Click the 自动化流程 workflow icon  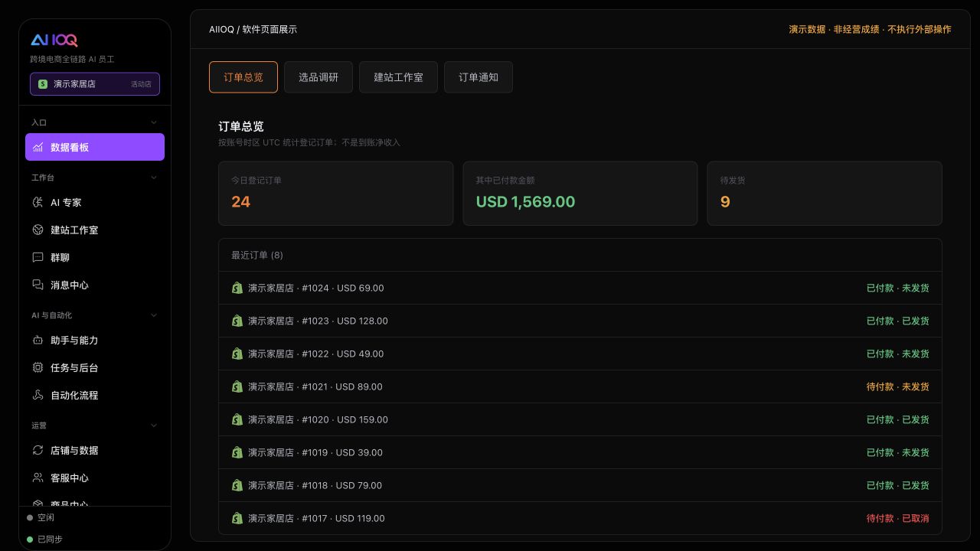pos(38,396)
